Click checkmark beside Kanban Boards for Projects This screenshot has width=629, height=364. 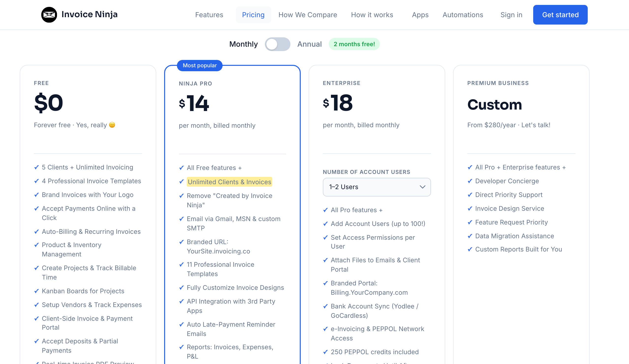coord(36,291)
